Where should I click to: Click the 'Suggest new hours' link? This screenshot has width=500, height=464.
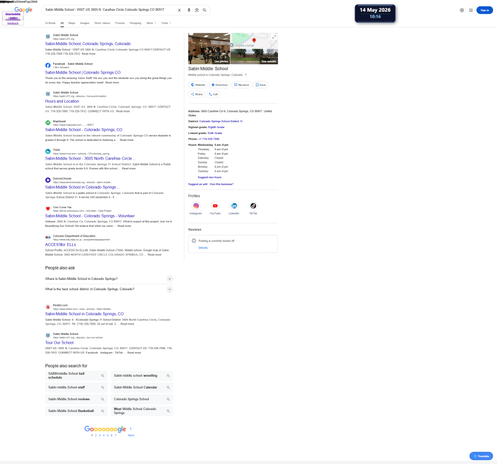click(210, 177)
